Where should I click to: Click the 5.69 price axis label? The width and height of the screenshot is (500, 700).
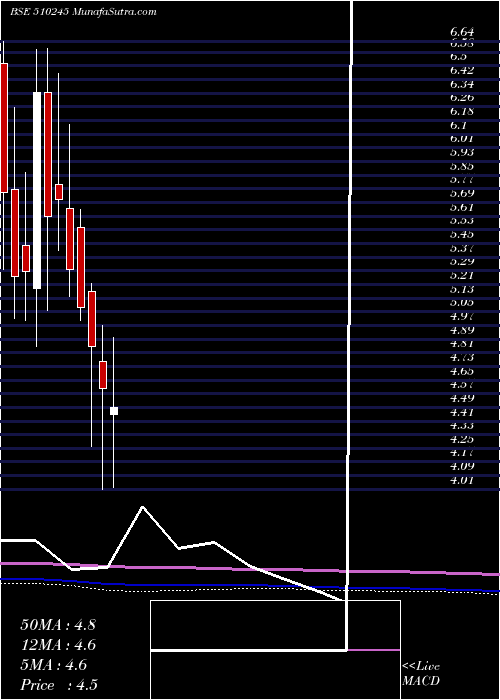[x=462, y=193]
